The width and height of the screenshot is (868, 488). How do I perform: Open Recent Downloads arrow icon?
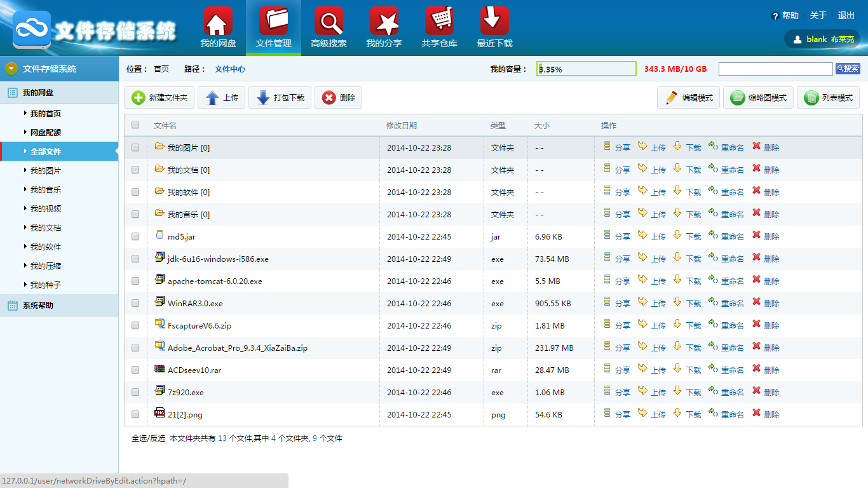(494, 22)
